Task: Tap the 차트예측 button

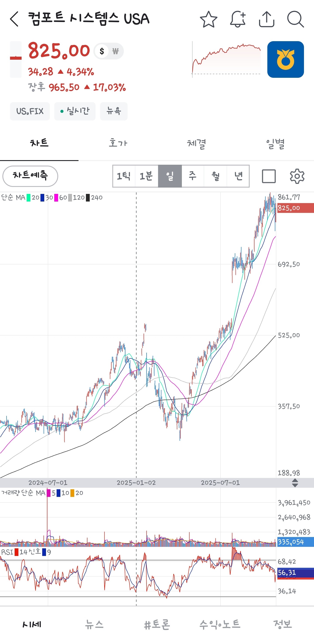Action: pyautogui.click(x=30, y=176)
